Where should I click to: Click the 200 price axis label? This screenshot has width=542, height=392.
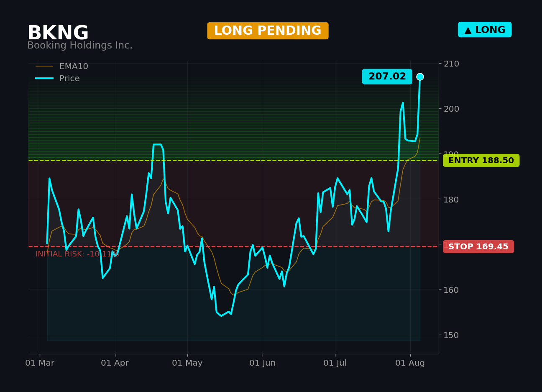click(x=451, y=109)
